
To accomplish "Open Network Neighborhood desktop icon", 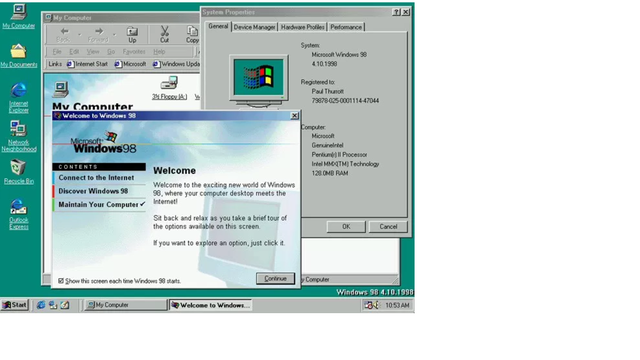I will click(x=18, y=136).
